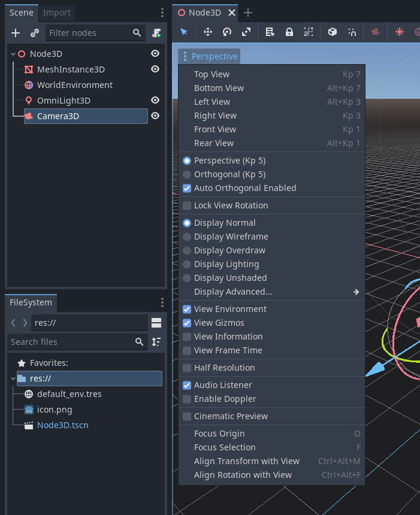This screenshot has height=515, width=420.
Task: Click the Attach Script icon in Scene dock
Action: [x=156, y=33]
